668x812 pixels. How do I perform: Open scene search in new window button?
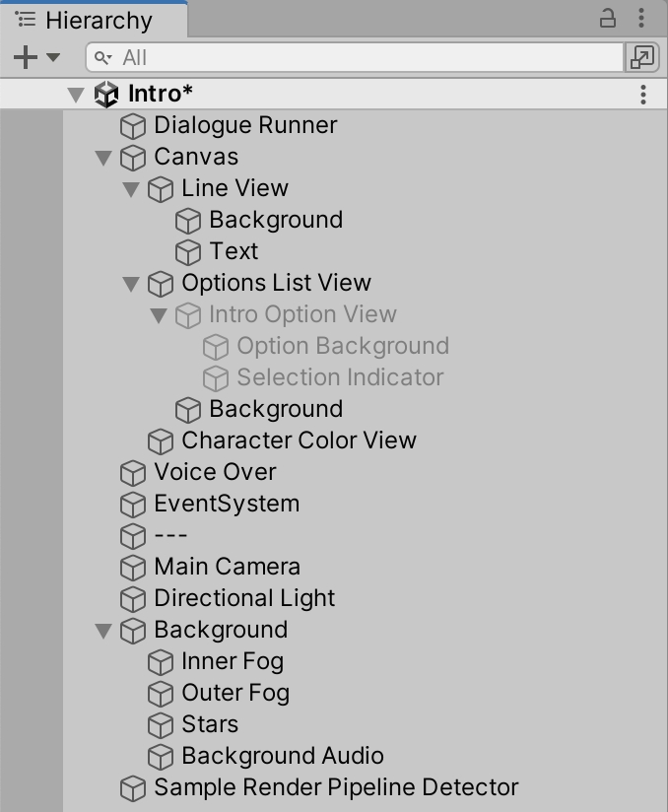(641, 57)
